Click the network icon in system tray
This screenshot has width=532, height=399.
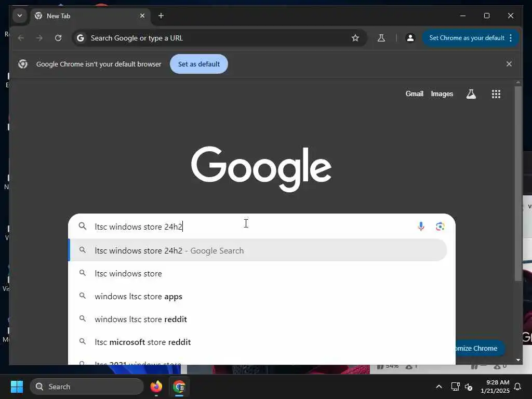[x=455, y=387]
